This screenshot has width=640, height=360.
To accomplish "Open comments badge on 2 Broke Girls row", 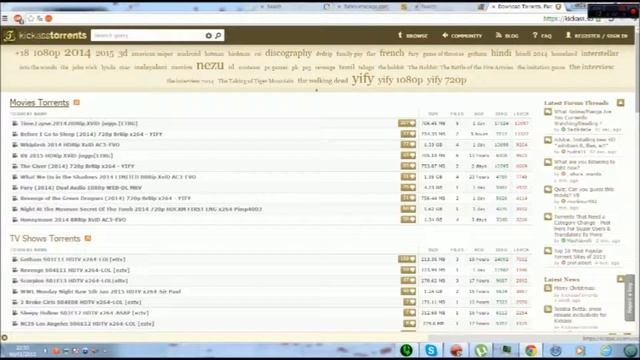I will [x=409, y=302].
